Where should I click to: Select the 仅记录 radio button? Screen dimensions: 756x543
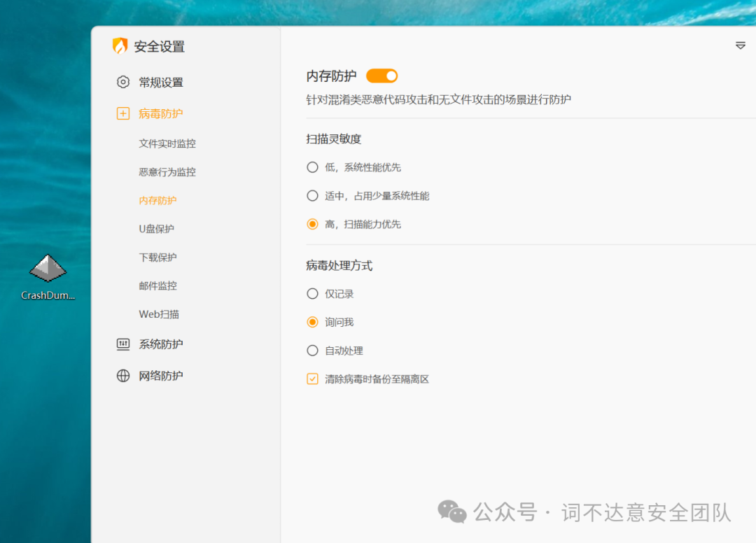(x=312, y=293)
